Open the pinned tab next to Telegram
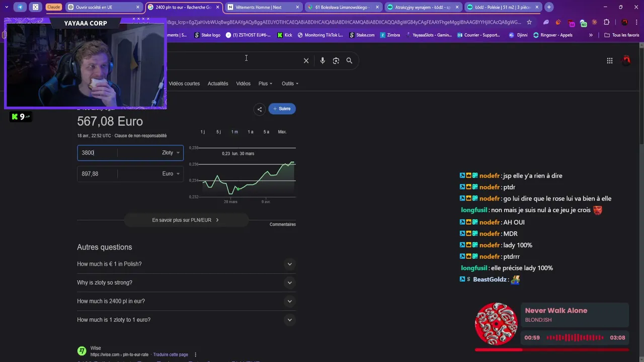Image resolution: width=644 pixels, height=362 pixels. tap(35, 7)
